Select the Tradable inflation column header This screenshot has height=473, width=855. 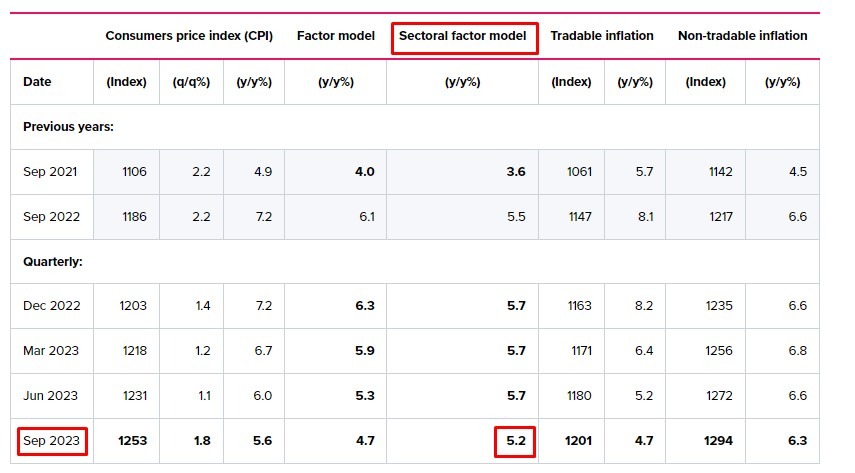602,36
